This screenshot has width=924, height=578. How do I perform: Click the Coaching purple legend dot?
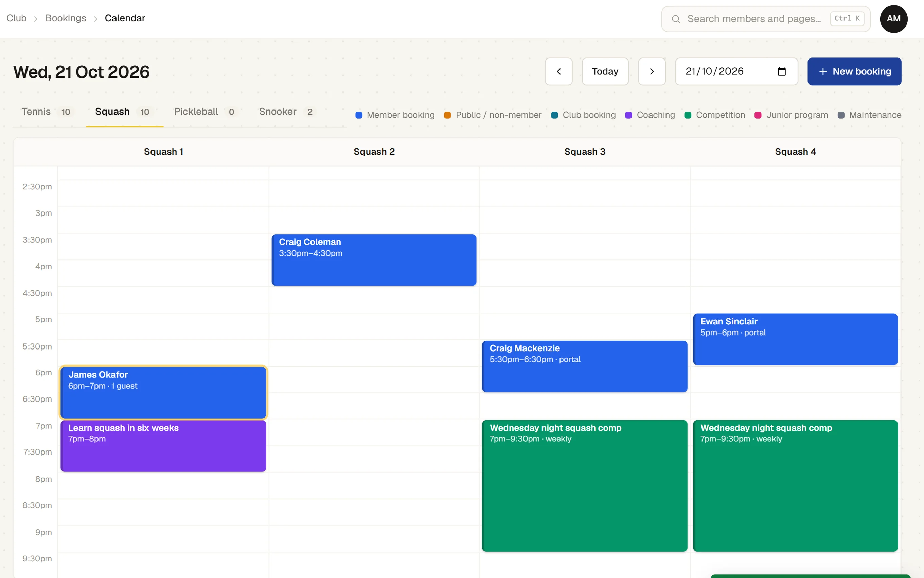coord(628,115)
